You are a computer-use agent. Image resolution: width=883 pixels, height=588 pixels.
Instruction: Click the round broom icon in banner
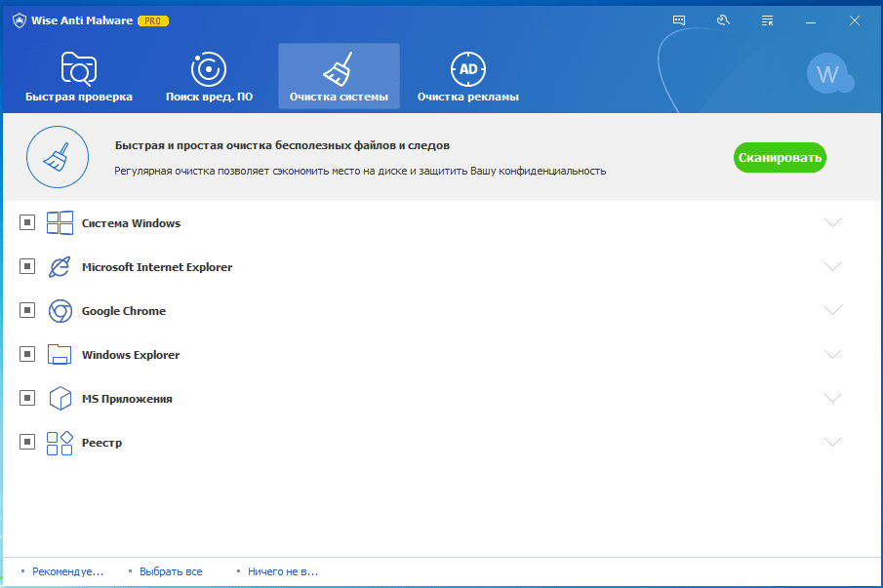coord(58,157)
